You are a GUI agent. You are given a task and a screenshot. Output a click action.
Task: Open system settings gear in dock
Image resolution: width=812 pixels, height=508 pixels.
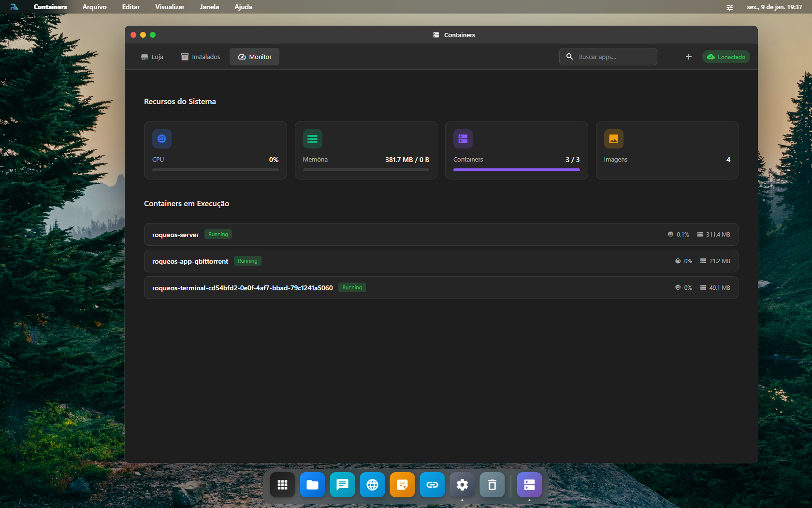462,484
